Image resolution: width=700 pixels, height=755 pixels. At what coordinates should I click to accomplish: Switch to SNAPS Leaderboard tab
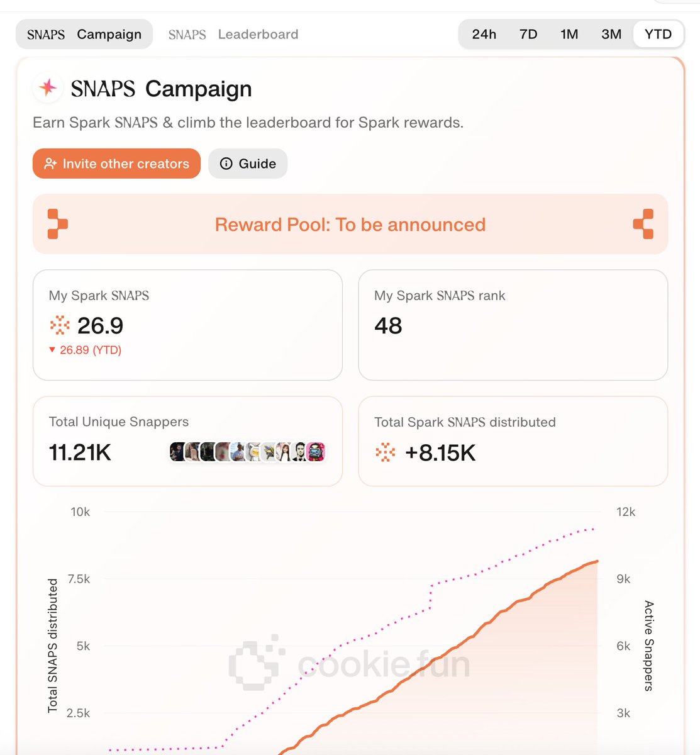(233, 34)
